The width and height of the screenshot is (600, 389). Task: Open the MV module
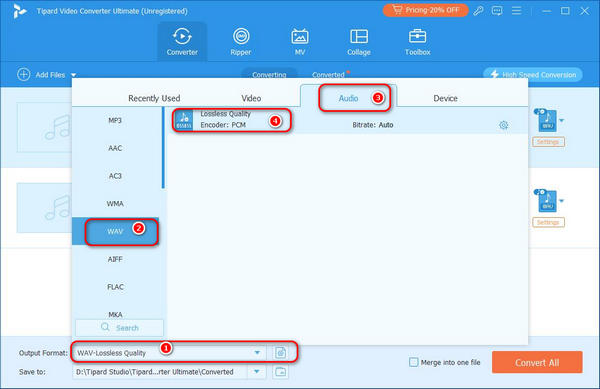click(300, 42)
